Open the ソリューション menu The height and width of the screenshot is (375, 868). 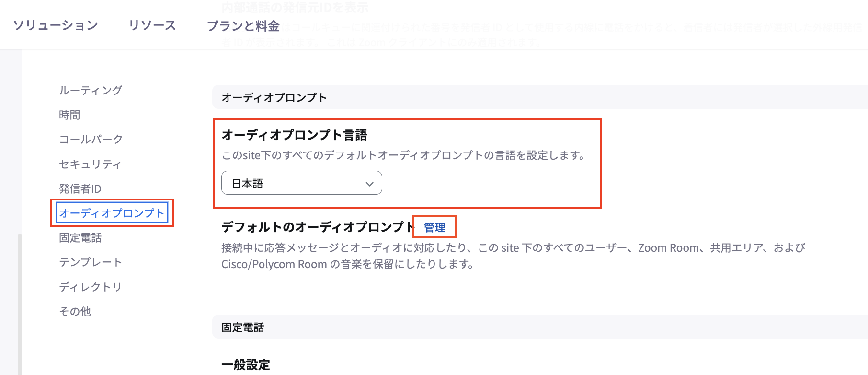pos(56,25)
